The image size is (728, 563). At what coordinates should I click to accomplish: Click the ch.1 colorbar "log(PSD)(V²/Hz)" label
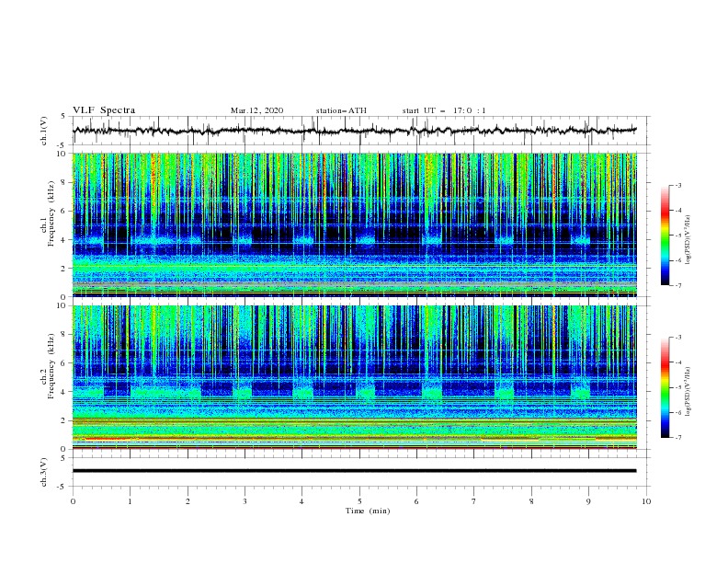[x=688, y=240]
